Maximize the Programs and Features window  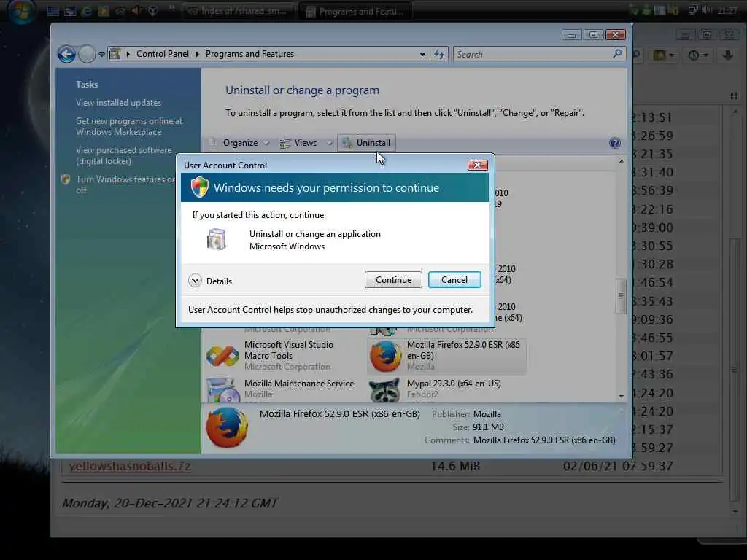click(593, 35)
